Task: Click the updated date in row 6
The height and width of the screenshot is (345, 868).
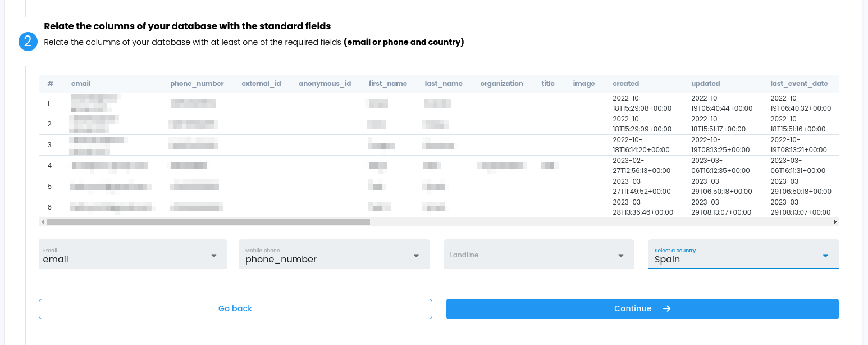Action: [x=721, y=207]
